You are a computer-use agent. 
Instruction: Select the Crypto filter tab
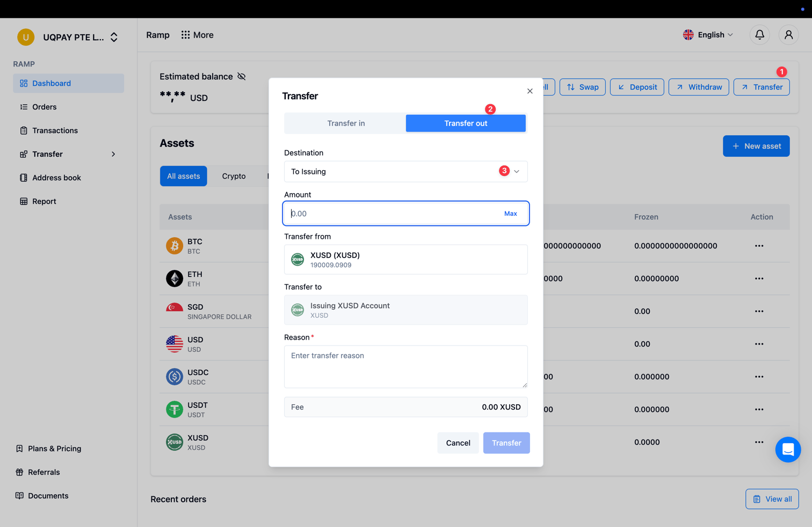pyautogui.click(x=234, y=176)
